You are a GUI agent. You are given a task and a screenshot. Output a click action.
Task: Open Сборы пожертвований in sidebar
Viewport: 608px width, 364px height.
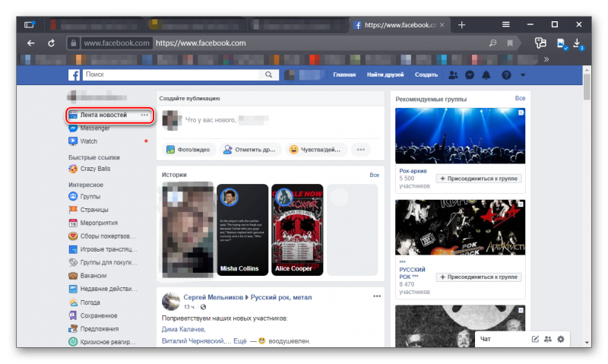click(102, 236)
